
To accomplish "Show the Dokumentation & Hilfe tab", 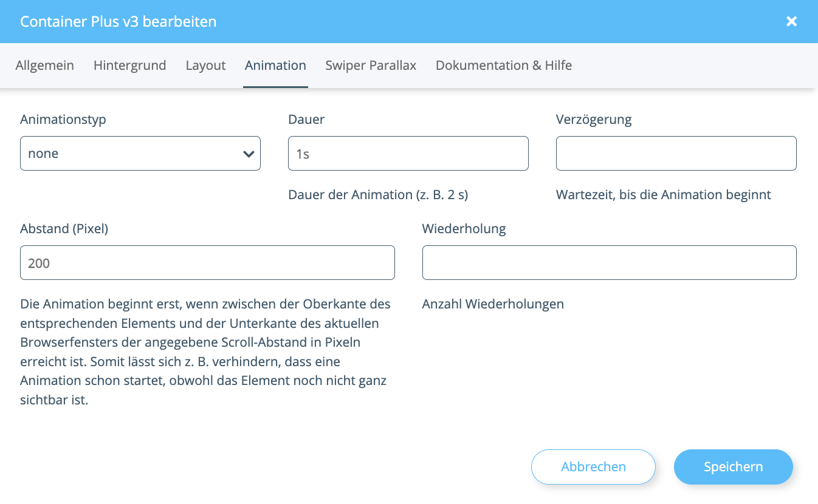I will click(x=504, y=66).
